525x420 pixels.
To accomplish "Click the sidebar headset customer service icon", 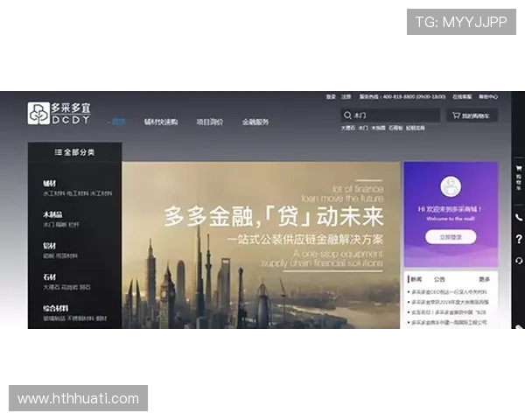I will [519, 261].
